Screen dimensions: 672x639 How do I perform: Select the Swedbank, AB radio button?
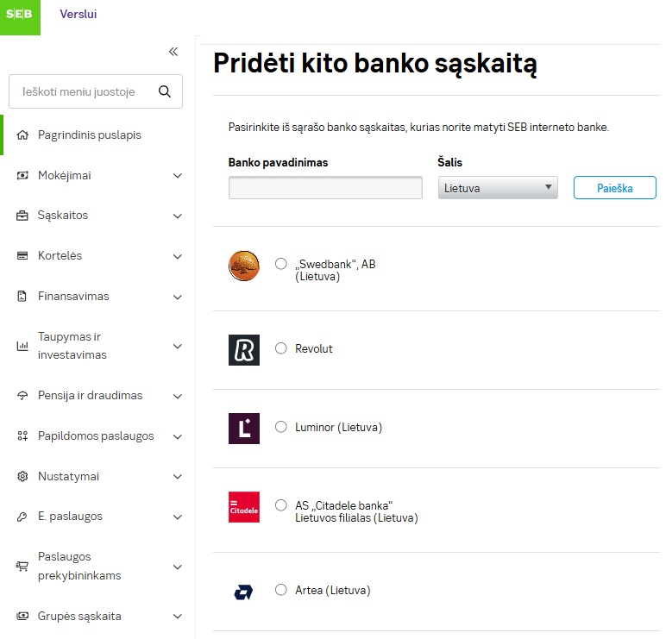281,264
